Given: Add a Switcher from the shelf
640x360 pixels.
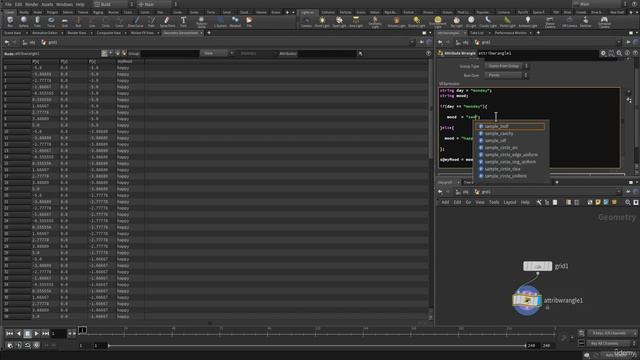Looking at the screenshot, I should [x=586, y=22].
